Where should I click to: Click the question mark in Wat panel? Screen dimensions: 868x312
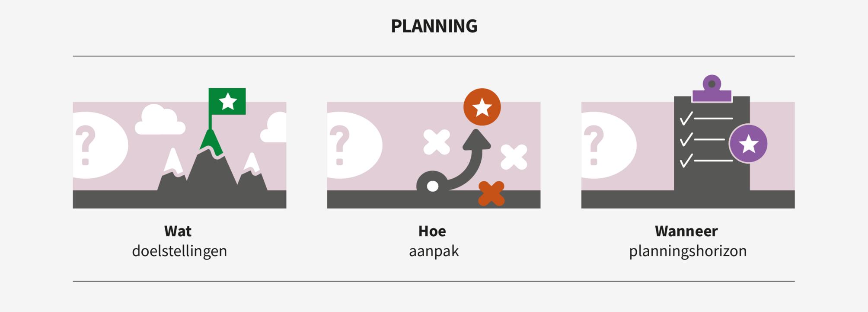(86, 145)
